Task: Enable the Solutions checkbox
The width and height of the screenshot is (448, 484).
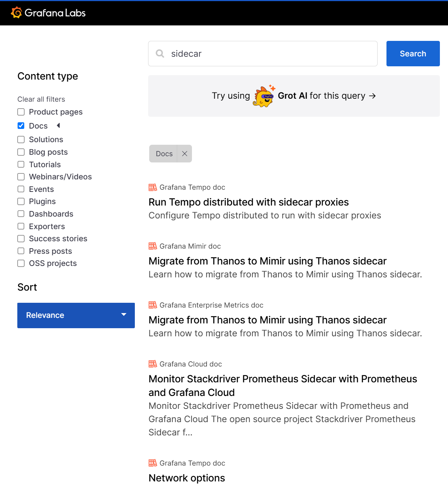Action: (x=21, y=140)
